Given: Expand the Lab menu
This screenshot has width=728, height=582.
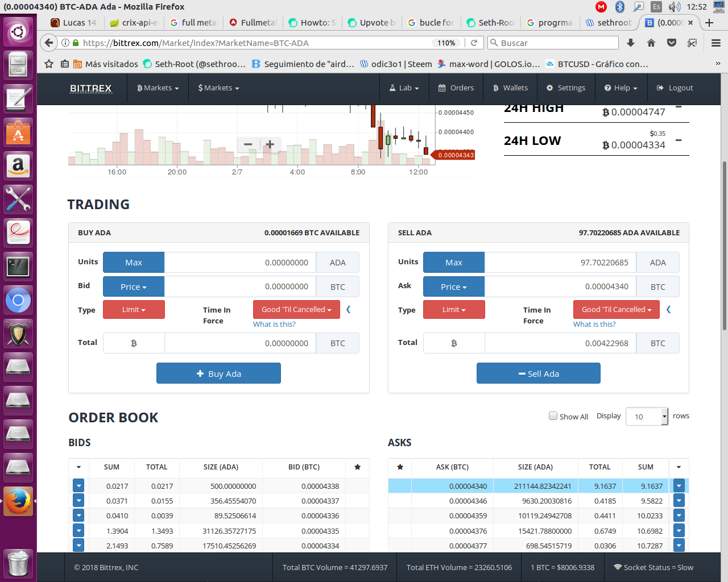Looking at the screenshot, I should click(404, 88).
